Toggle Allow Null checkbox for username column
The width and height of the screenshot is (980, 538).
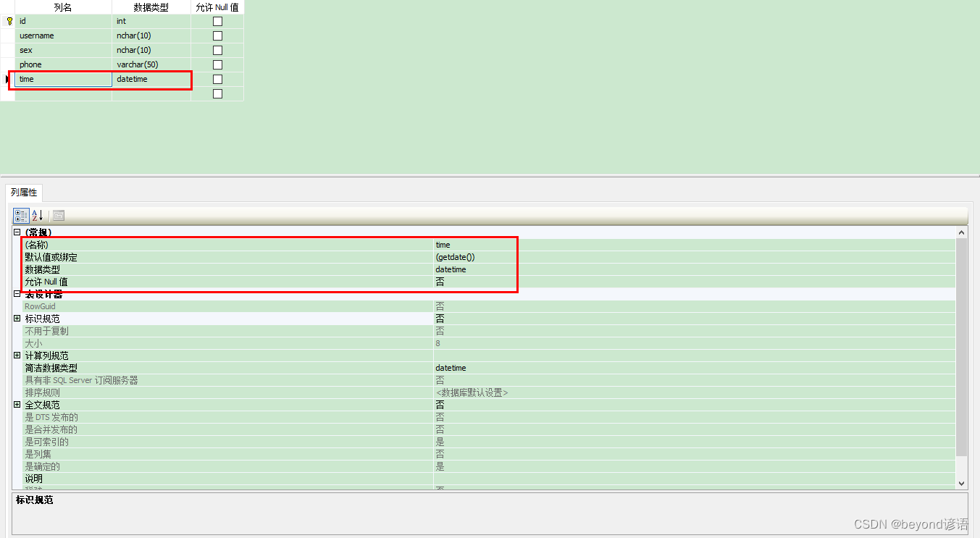(x=217, y=35)
